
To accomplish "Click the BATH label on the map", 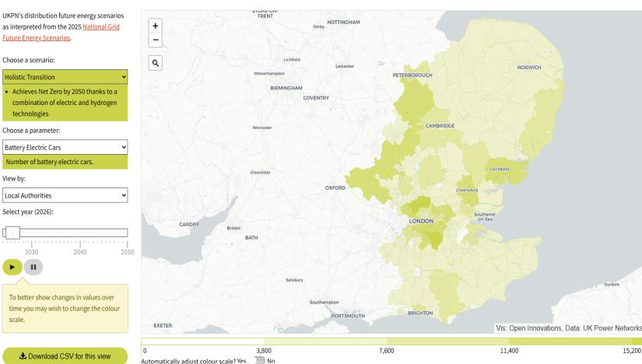I will tap(251, 237).
